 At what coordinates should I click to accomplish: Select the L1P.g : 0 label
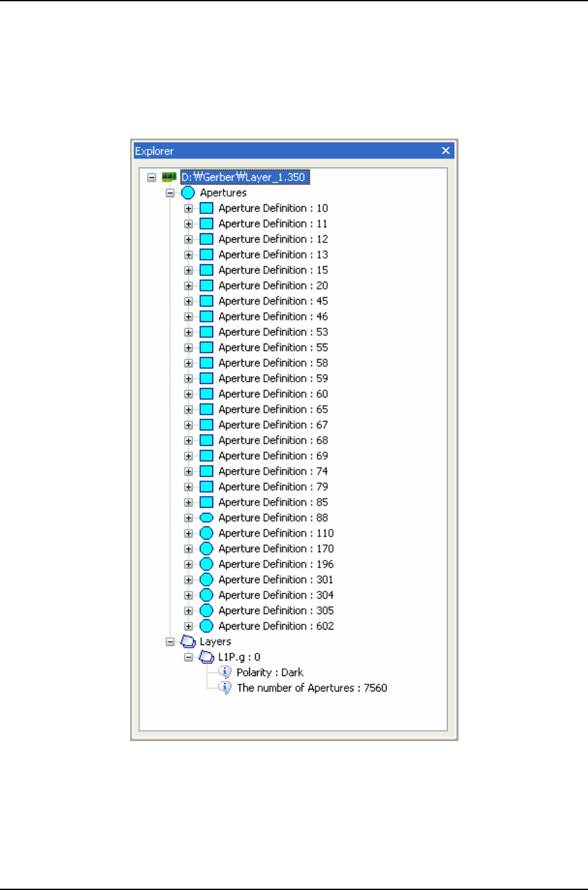tap(239, 657)
